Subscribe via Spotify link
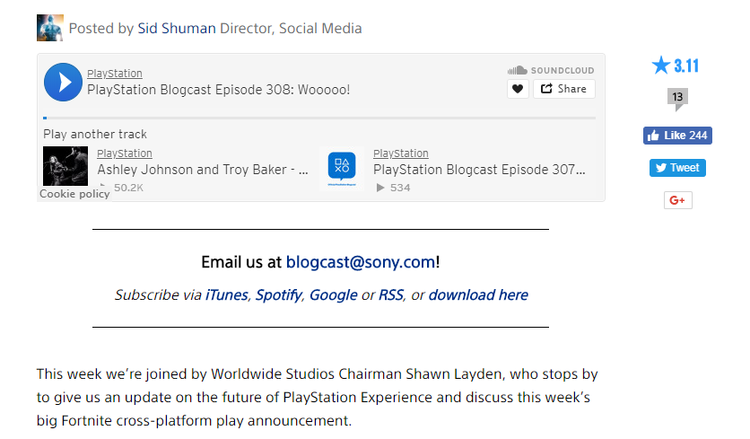 (278, 295)
